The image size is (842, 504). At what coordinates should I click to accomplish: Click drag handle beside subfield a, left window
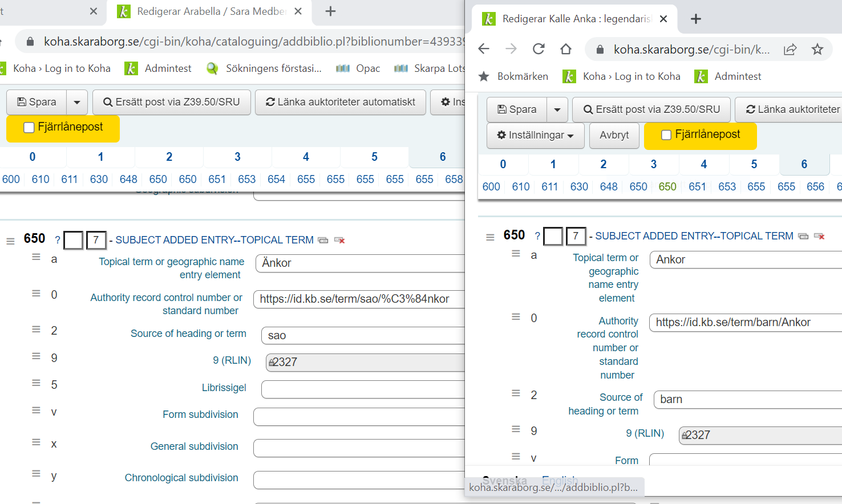pyautogui.click(x=36, y=258)
